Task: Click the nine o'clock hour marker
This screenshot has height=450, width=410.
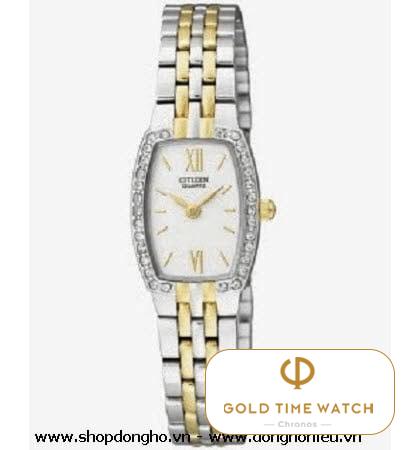Action: [x=161, y=211]
